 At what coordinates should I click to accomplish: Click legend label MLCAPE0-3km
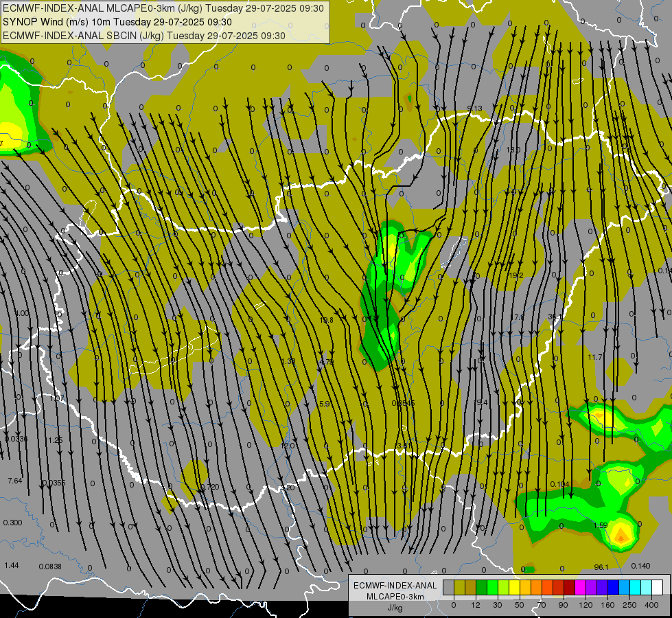click(x=395, y=597)
